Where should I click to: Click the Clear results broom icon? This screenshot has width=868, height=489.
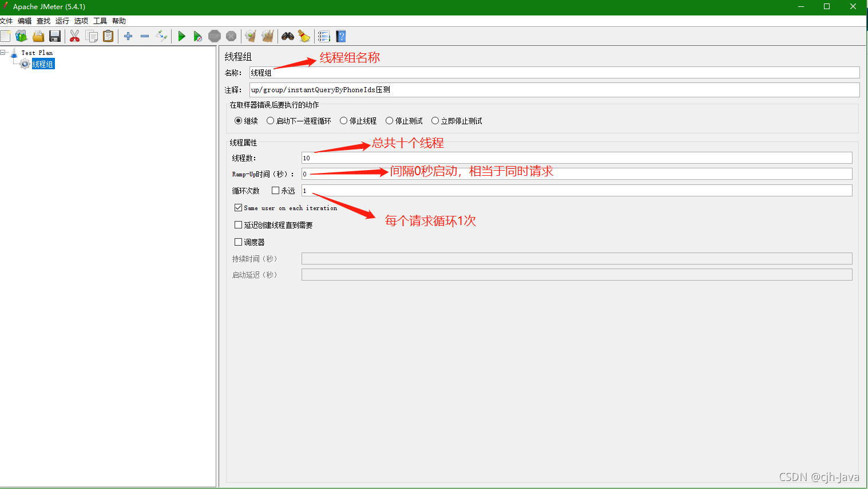point(251,37)
